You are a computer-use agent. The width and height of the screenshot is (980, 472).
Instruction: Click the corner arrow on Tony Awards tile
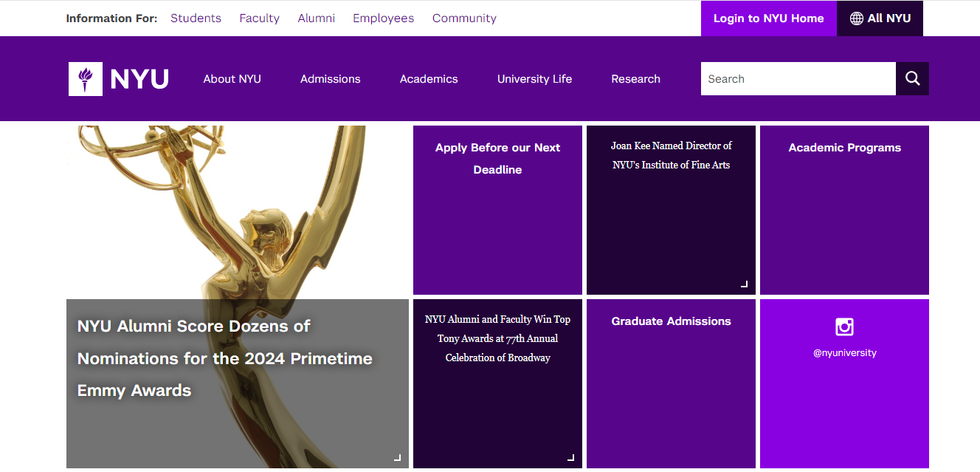coord(570,458)
